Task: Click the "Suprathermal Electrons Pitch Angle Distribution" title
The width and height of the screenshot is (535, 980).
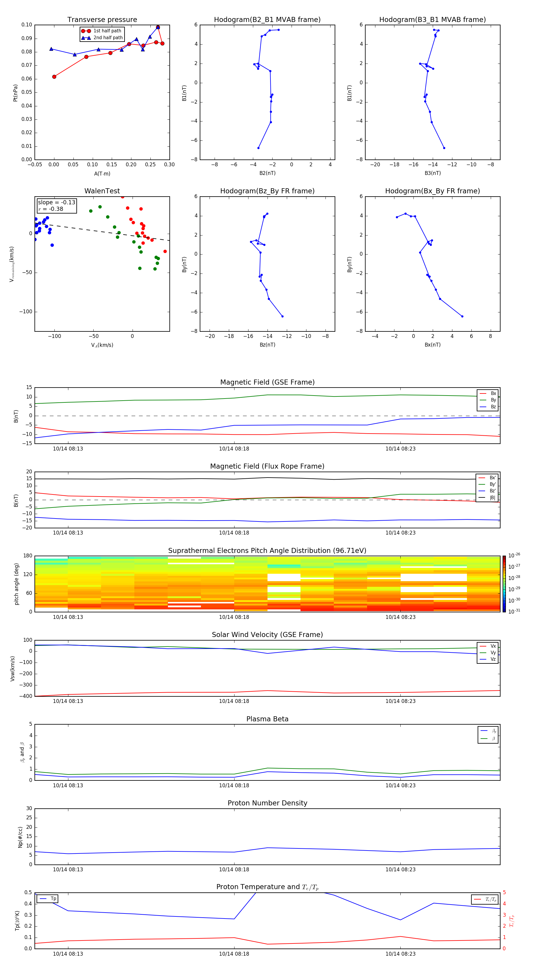Action: click(267, 551)
